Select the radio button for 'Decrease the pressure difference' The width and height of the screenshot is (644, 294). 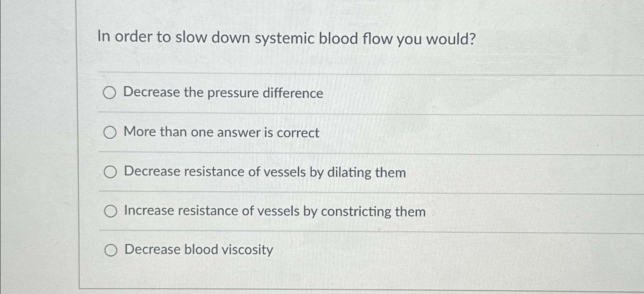point(111,93)
